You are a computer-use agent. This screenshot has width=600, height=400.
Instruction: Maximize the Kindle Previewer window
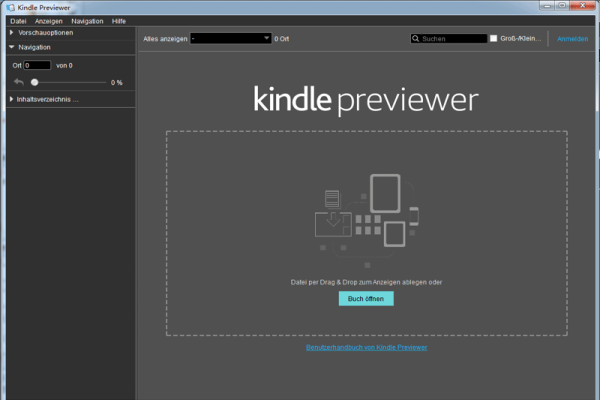(562, 6)
